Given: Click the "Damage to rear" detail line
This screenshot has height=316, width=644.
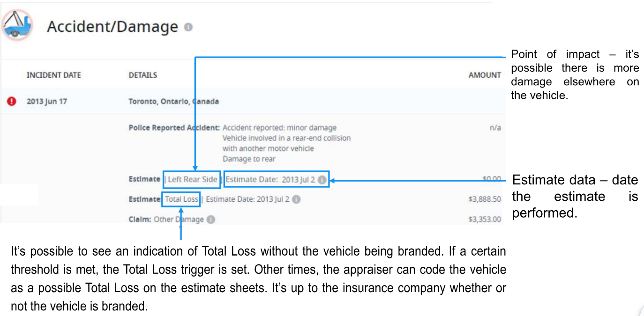Looking at the screenshot, I should point(249,159).
